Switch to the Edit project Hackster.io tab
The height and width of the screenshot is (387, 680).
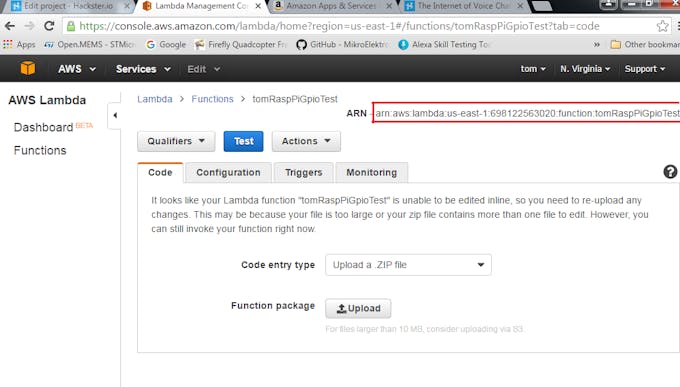coord(68,6)
